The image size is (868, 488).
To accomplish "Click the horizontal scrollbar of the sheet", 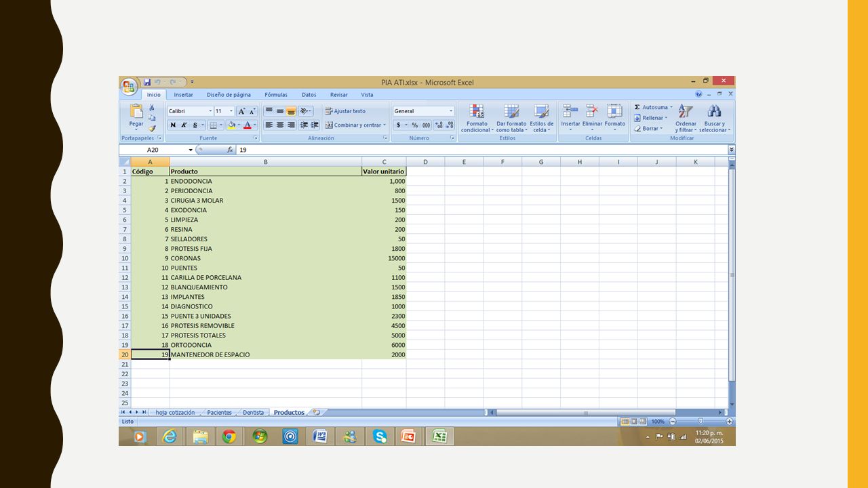I will pos(586,412).
